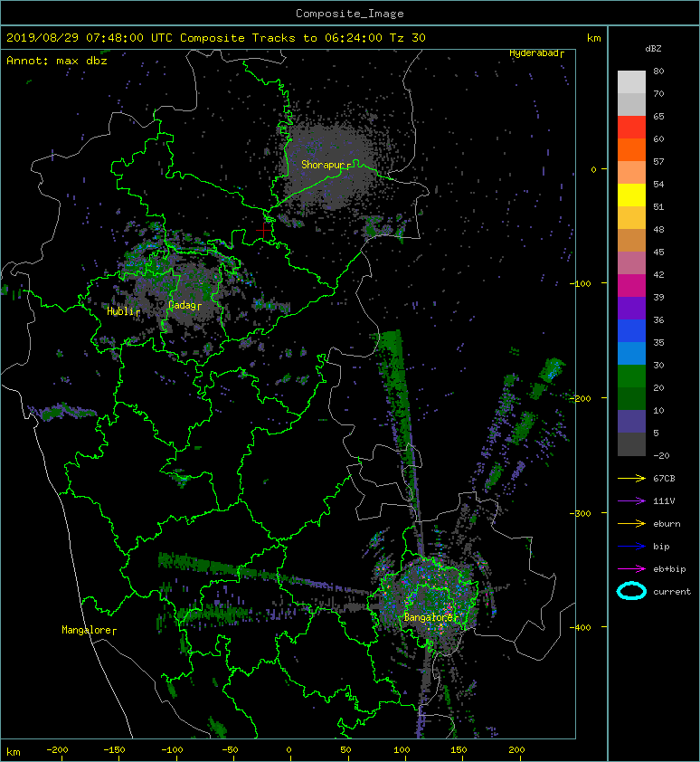This screenshot has height=762, width=700.
Task: Click the Composite_Image title text
Action: [x=350, y=14]
